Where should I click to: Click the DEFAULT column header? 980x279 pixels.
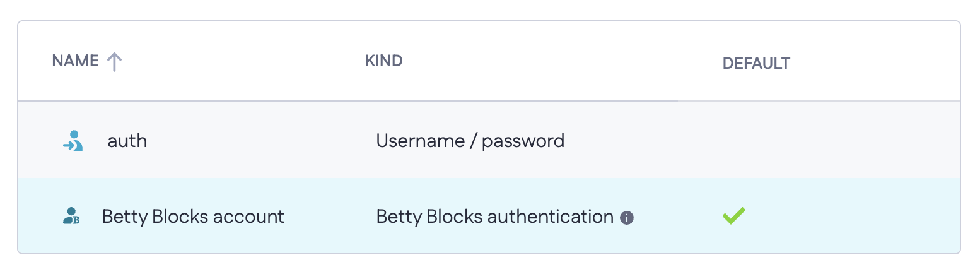[756, 63]
